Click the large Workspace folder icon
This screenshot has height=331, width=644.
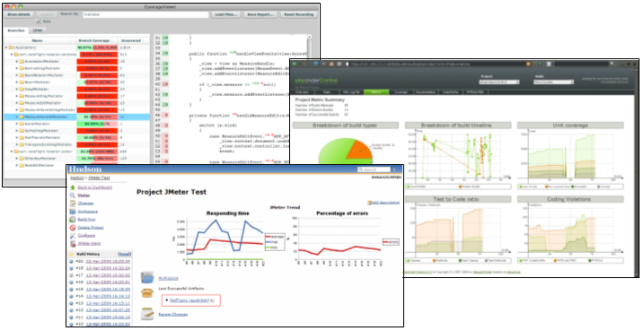tap(147, 278)
